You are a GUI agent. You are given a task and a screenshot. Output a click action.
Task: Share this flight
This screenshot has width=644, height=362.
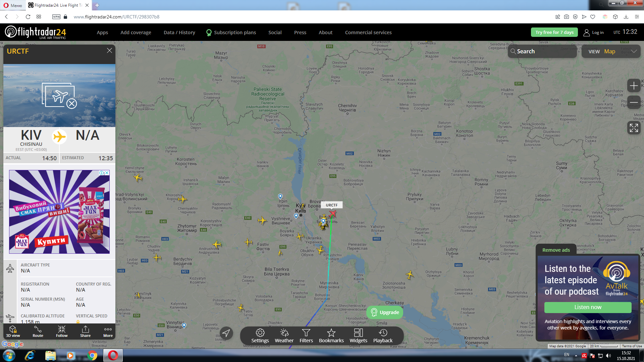click(x=85, y=331)
